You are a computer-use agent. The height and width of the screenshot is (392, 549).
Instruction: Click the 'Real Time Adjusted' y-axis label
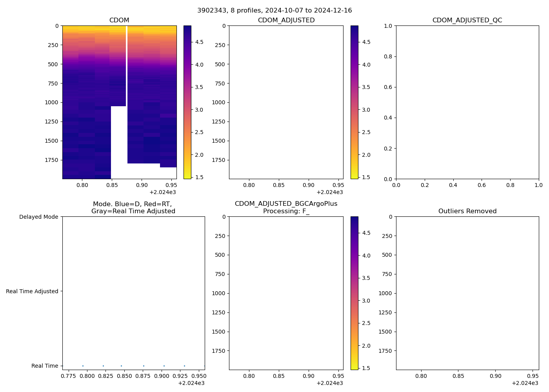coord(32,291)
